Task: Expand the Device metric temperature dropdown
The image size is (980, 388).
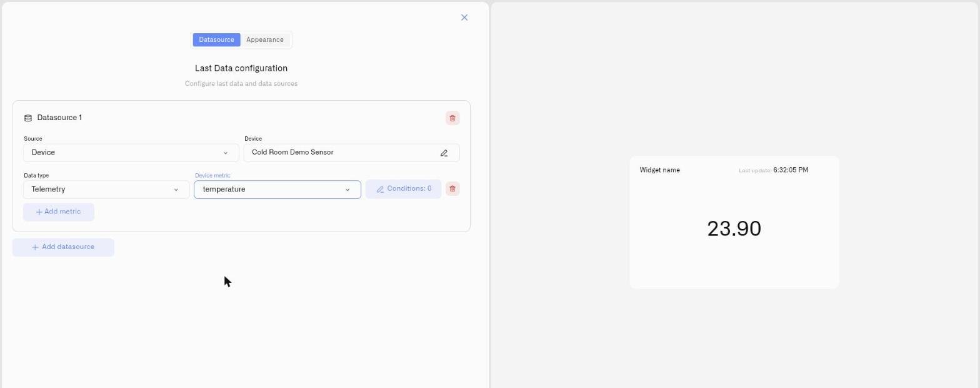Action: tap(277, 190)
